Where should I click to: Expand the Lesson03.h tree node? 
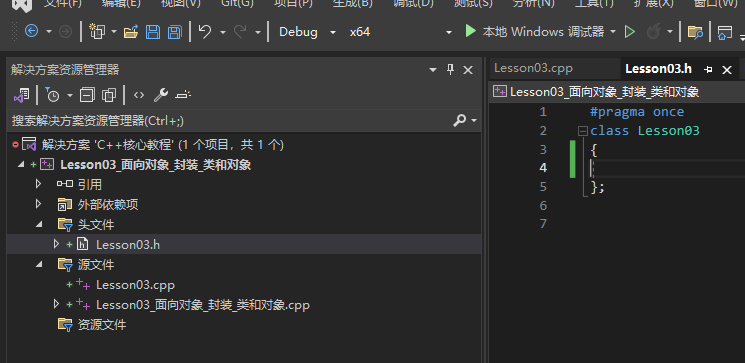[x=57, y=244]
